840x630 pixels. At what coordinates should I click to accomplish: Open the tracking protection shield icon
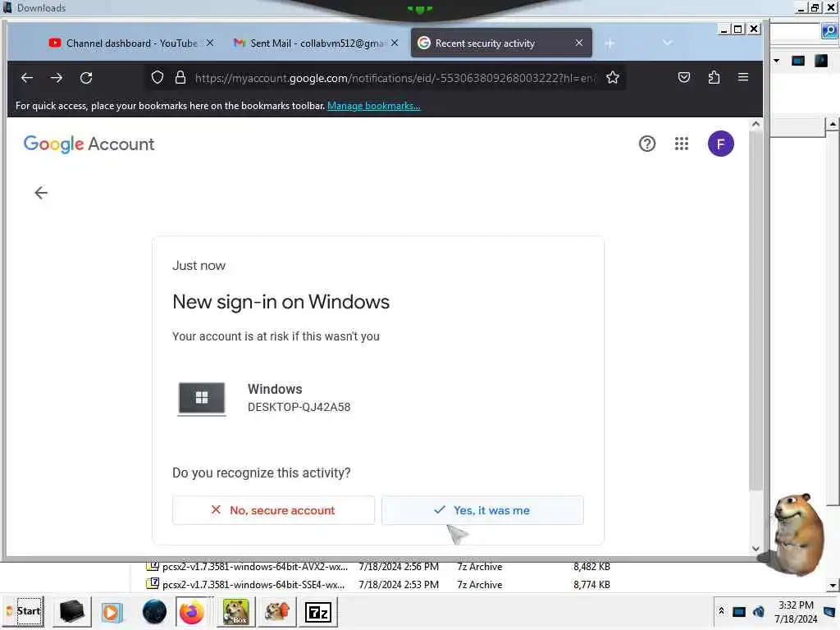coord(157,78)
